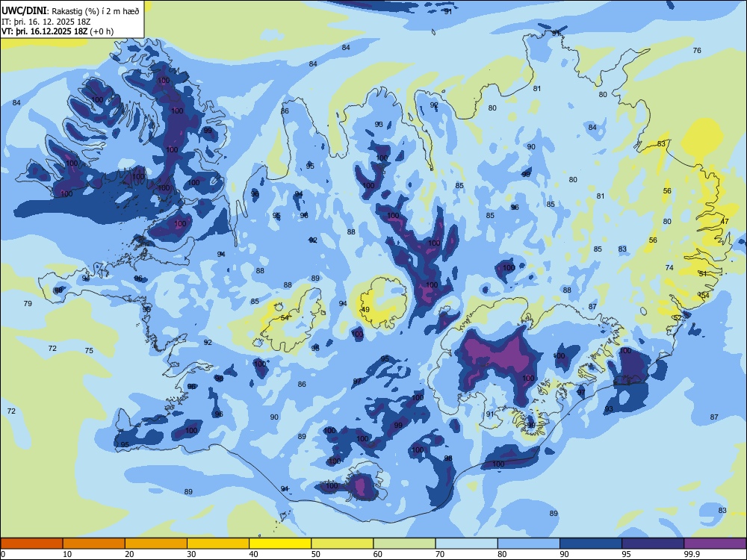Select the 30–40 amber legend swatch
Image resolution: width=747 pixels, height=560 pixels.
(x=218, y=544)
